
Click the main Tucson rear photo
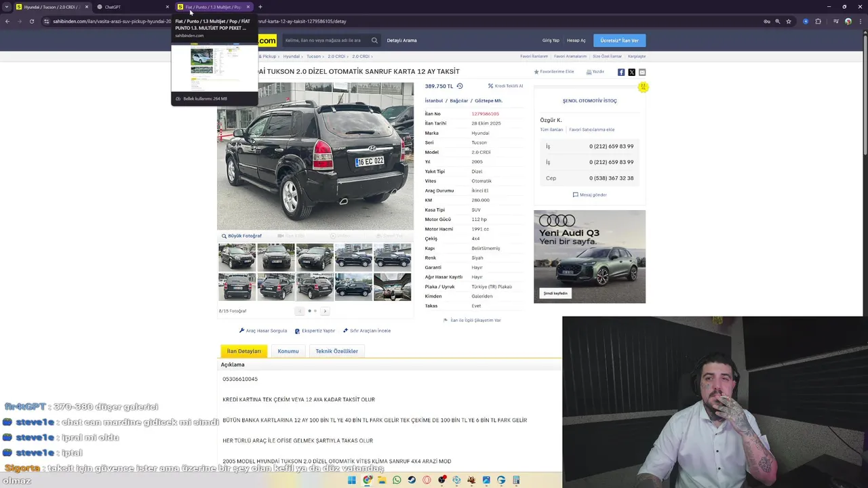tap(315, 157)
